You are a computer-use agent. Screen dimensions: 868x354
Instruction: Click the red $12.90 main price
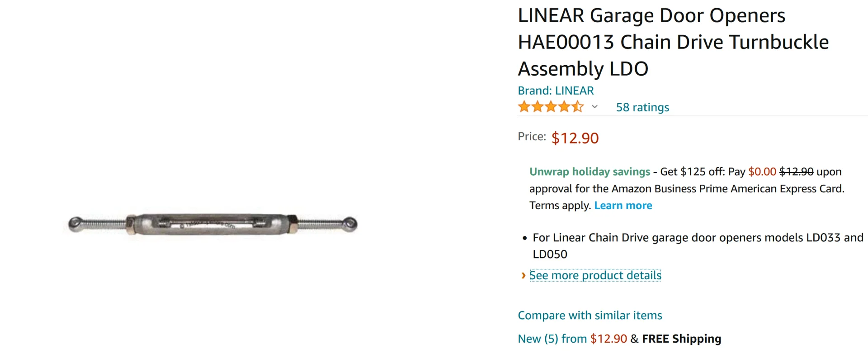click(x=575, y=138)
